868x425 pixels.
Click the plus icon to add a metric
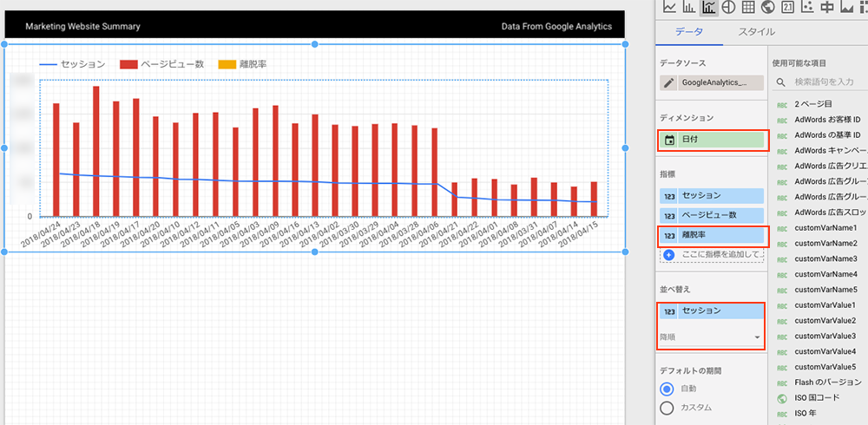tap(668, 255)
